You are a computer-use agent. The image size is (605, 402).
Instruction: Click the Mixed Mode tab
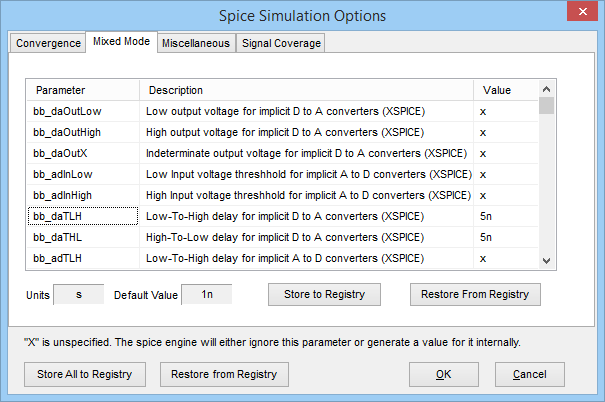pyautogui.click(x=120, y=42)
